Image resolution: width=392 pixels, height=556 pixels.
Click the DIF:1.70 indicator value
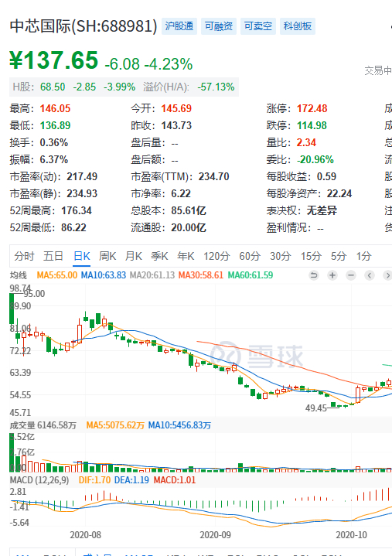coord(94,480)
